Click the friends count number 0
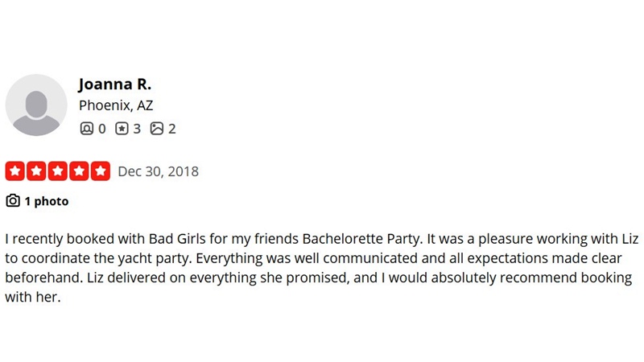Image resolution: width=644 pixels, height=362 pixels. pos(102,128)
